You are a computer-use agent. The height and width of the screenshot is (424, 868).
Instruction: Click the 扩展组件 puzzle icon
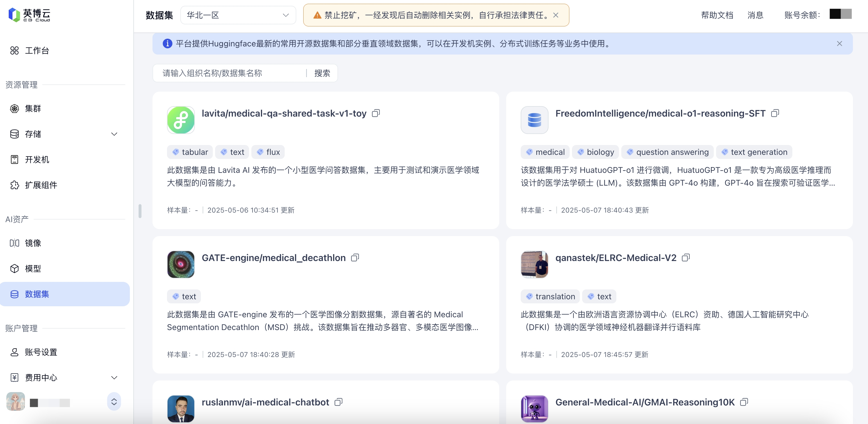(x=14, y=185)
